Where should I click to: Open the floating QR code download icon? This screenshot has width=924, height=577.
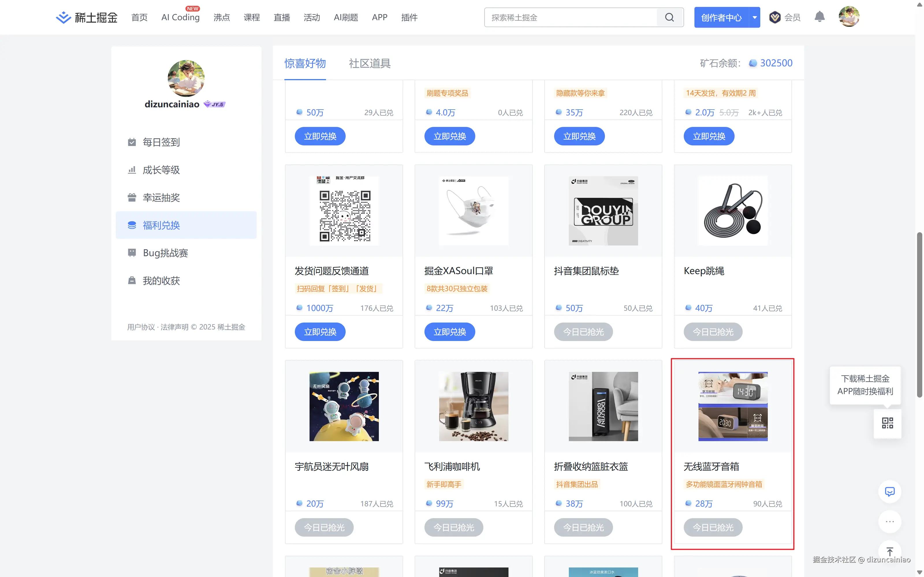[887, 423]
